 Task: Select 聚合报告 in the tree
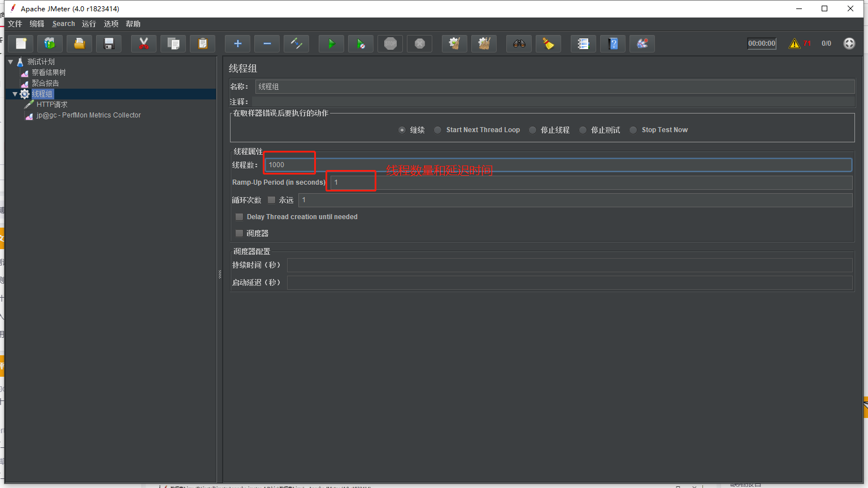[45, 83]
